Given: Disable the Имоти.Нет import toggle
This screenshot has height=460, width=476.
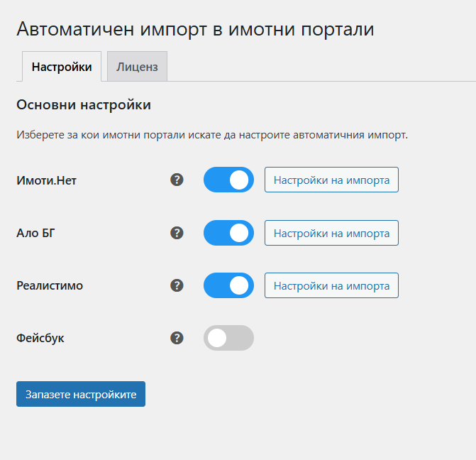Looking at the screenshot, I should (228, 180).
